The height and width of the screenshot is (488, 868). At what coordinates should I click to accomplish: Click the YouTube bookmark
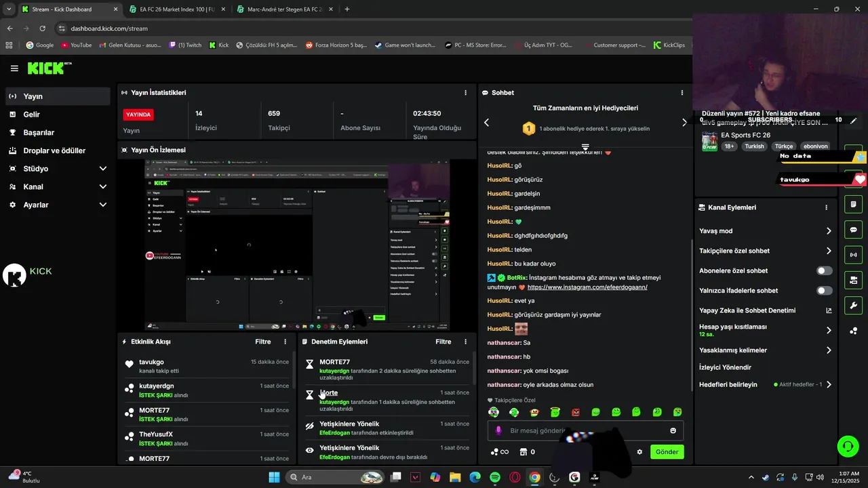pos(76,45)
